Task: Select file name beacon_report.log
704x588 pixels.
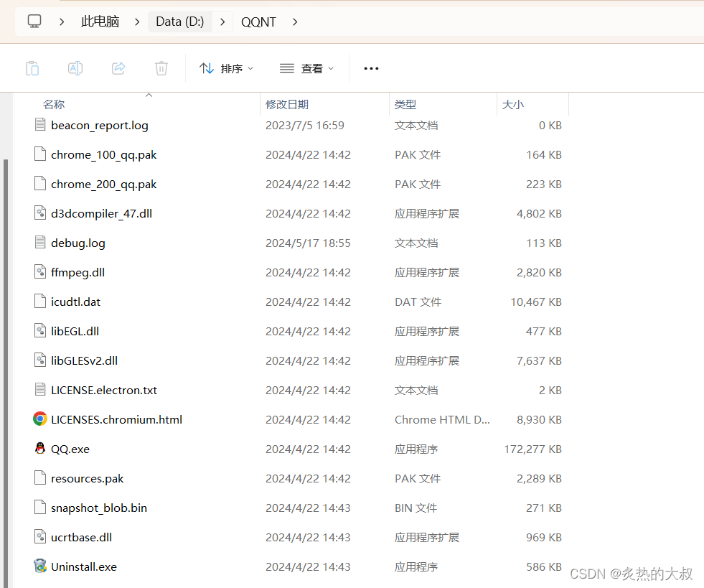Action: pos(100,126)
